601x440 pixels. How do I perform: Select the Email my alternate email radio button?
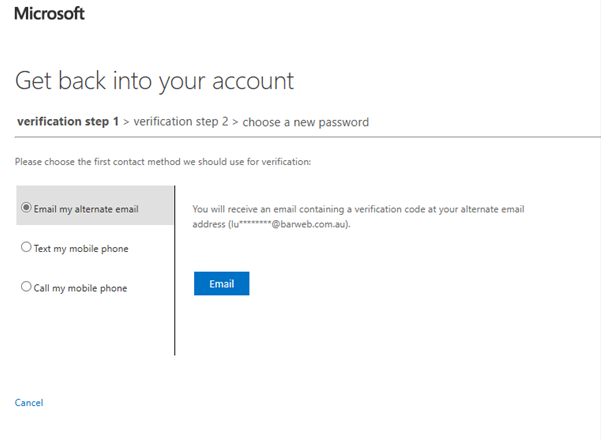tap(26, 208)
